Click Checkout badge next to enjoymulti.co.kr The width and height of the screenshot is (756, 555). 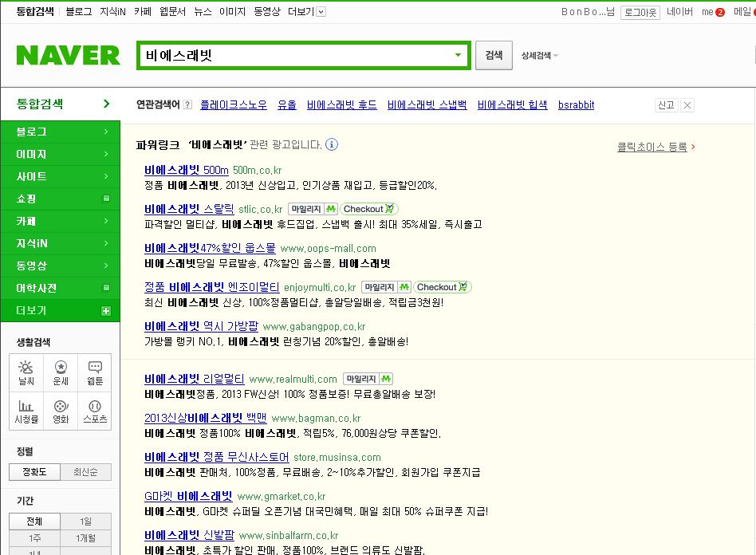tap(442, 287)
